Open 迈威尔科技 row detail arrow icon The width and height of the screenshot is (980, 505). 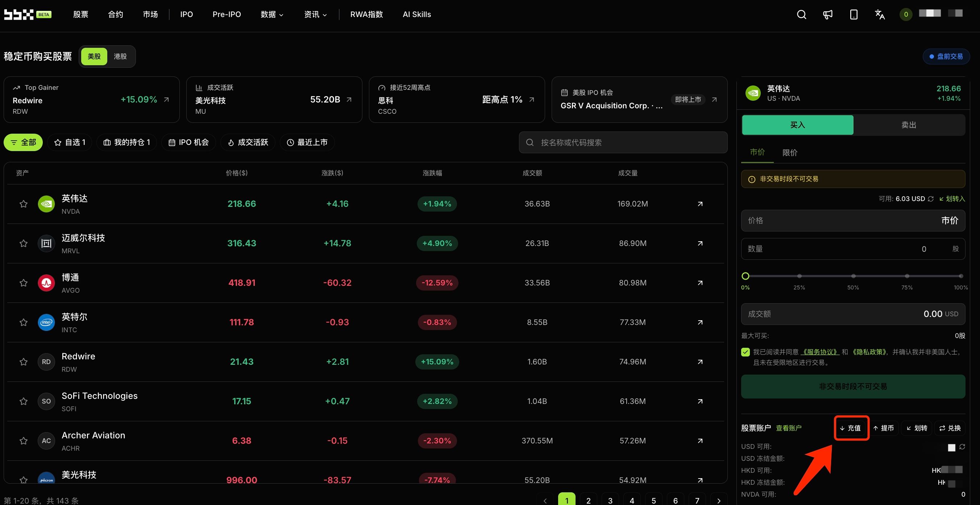tap(700, 243)
